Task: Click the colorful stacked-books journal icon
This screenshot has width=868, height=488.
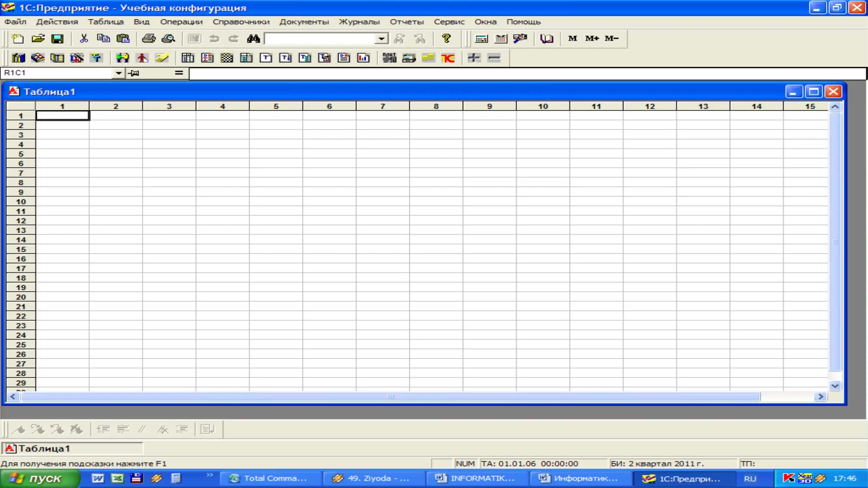Action: (x=38, y=58)
